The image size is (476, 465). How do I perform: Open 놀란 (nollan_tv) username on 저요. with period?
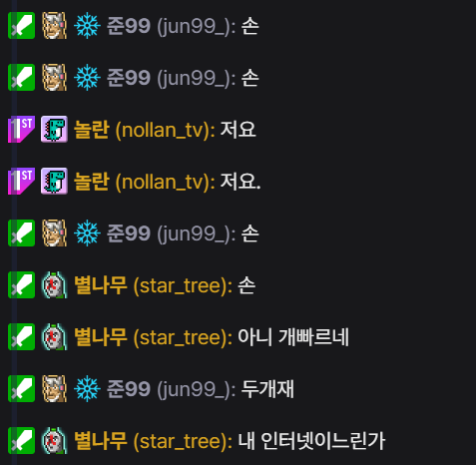click(144, 182)
